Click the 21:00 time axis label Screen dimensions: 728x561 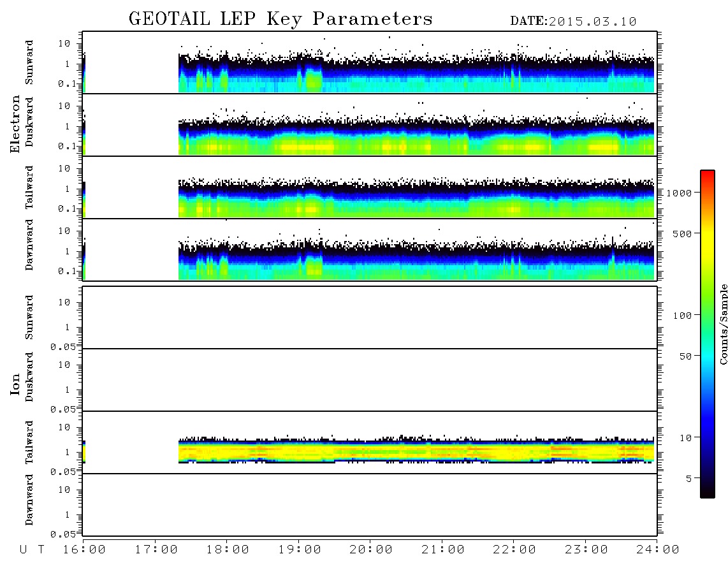pyautogui.click(x=443, y=550)
